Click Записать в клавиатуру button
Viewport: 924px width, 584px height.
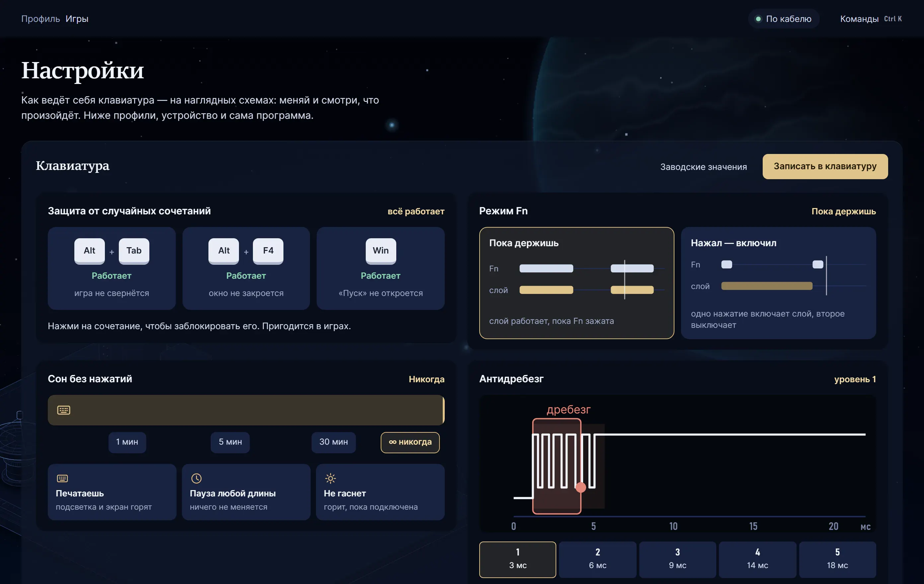(825, 167)
